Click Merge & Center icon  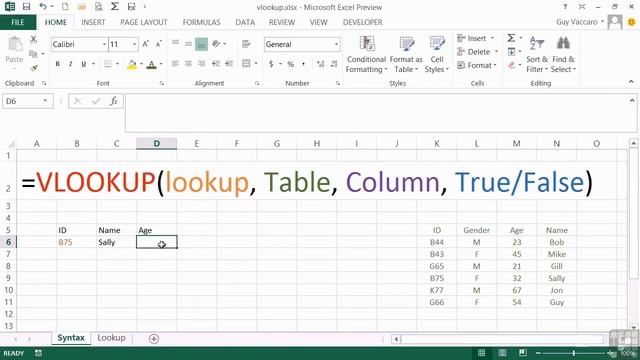(x=246, y=63)
